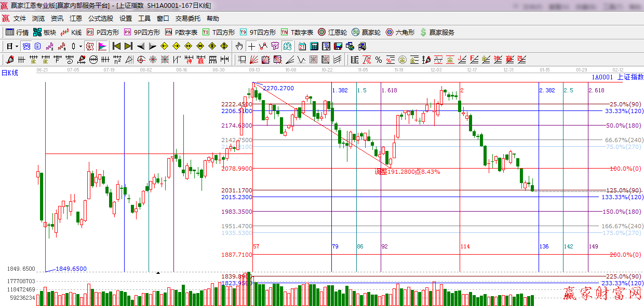
Task: Click the calendar icon showing 21
Action: [302, 46]
